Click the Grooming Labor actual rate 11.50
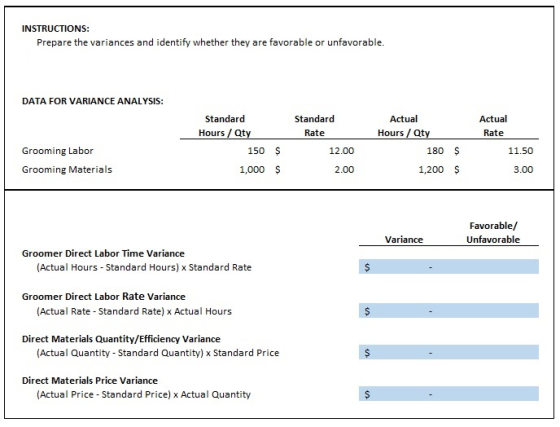 pos(521,151)
